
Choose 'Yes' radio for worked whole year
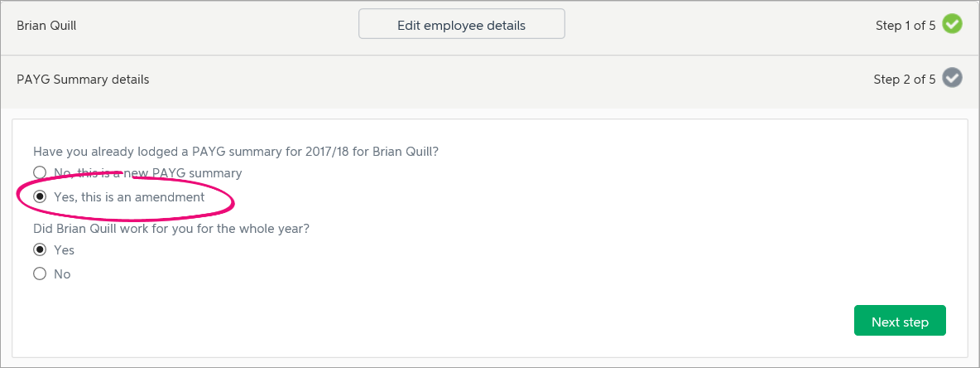(40, 249)
